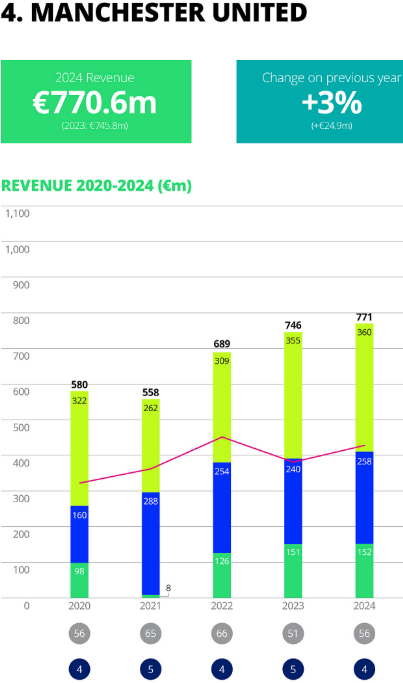Select the green 152 segment of the 2024 bar
The image size is (403, 683).
point(364,571)
